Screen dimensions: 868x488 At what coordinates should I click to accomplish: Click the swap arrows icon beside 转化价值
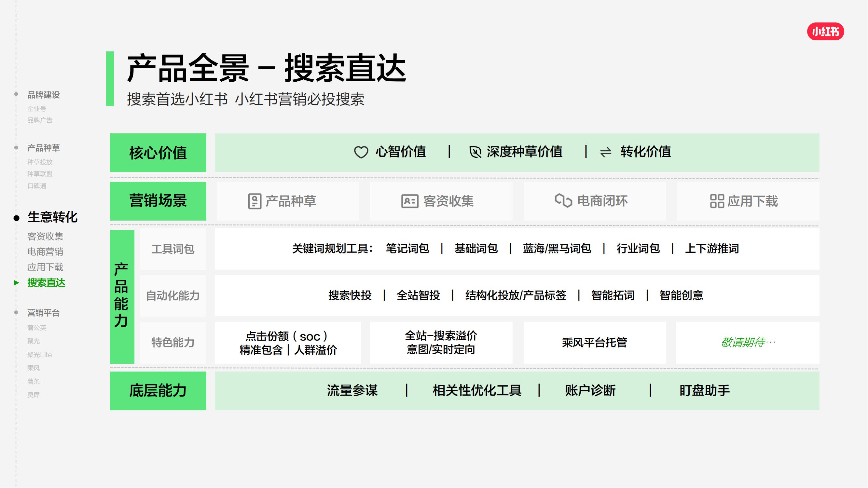(x=605, y=153)
